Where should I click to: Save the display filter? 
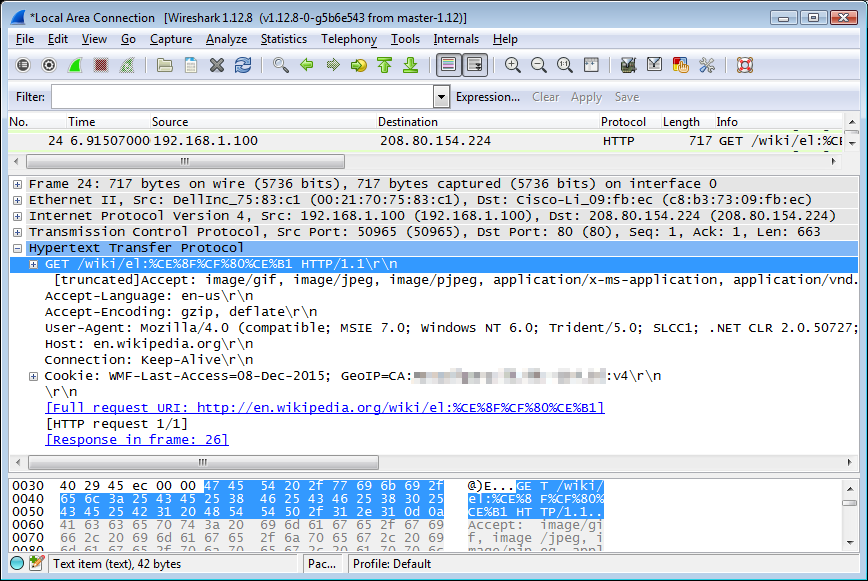coord(627,97)
